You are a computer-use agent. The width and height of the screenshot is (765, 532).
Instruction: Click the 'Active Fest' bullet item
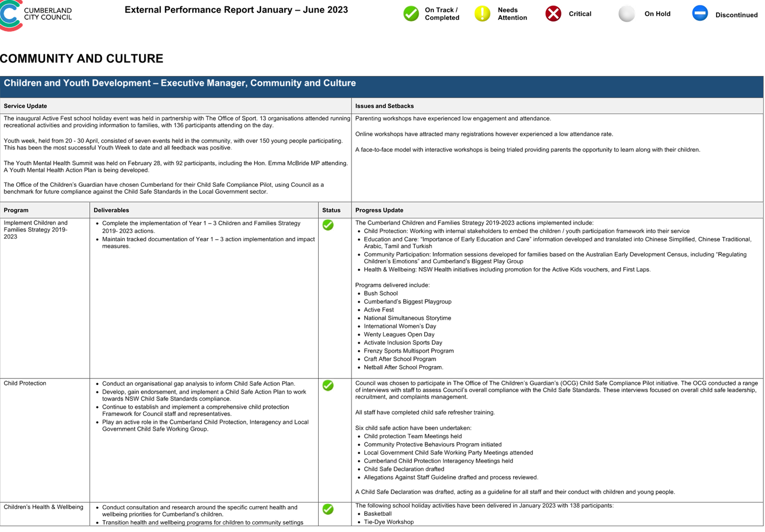[379, 310]
